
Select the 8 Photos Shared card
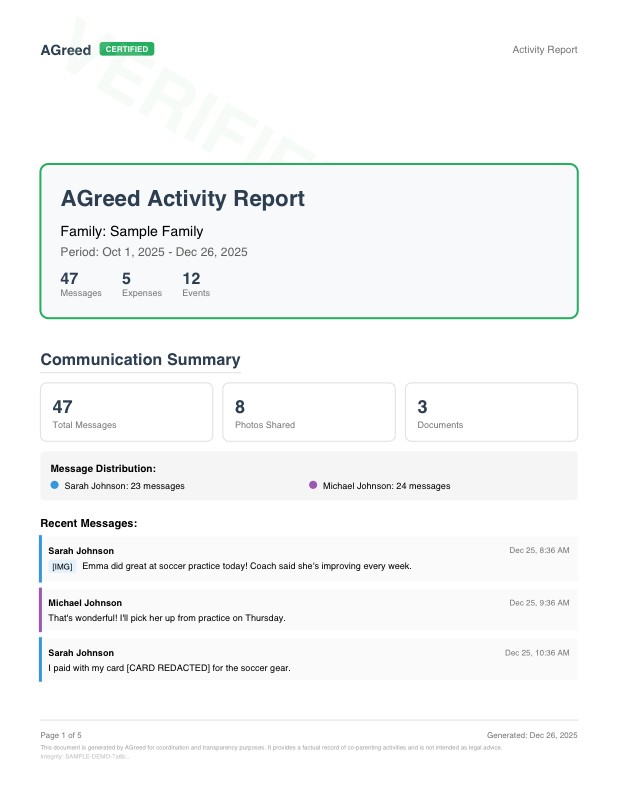tap(309, 412)
